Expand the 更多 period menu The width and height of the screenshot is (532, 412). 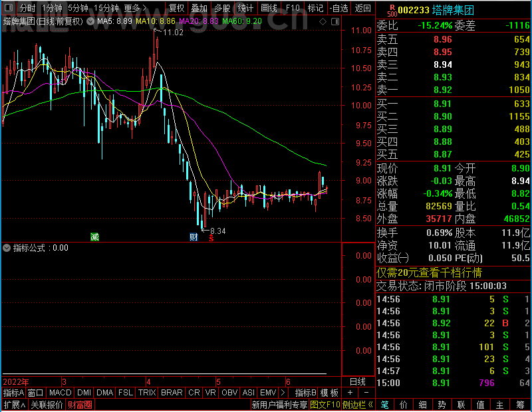135,8
